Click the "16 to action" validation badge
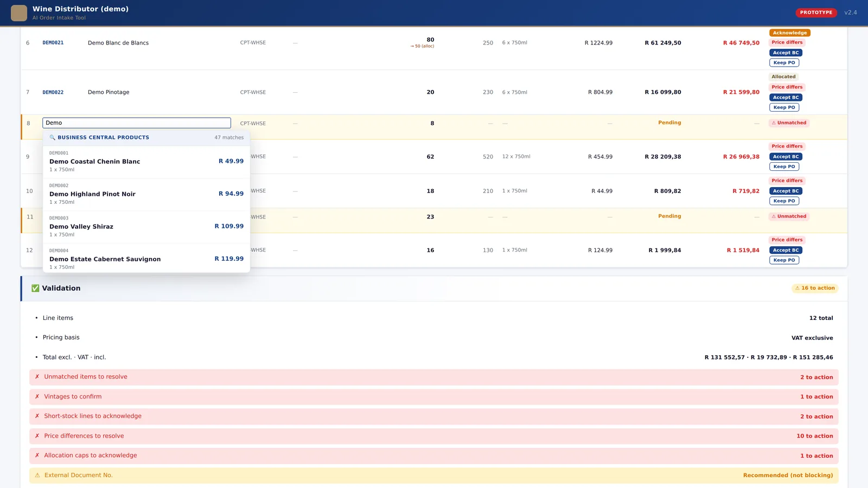The image size is (868, 488). [x=815, y=288]
